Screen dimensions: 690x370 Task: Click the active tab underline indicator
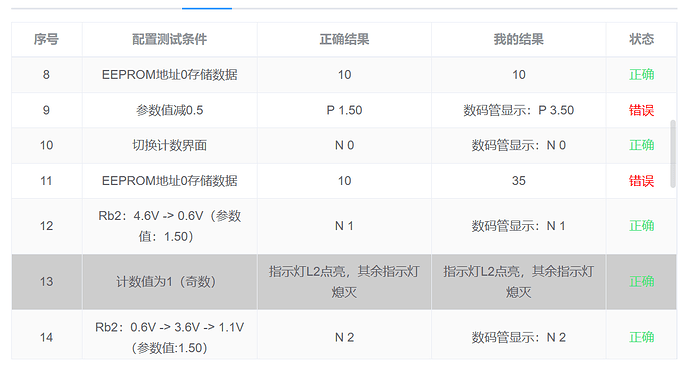pos(207,8)
